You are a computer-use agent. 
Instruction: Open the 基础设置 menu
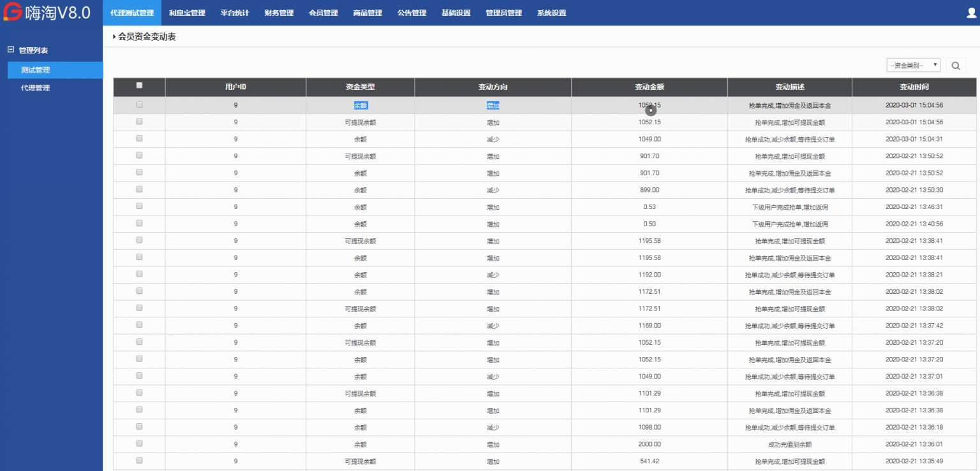(x=455, y=12)
